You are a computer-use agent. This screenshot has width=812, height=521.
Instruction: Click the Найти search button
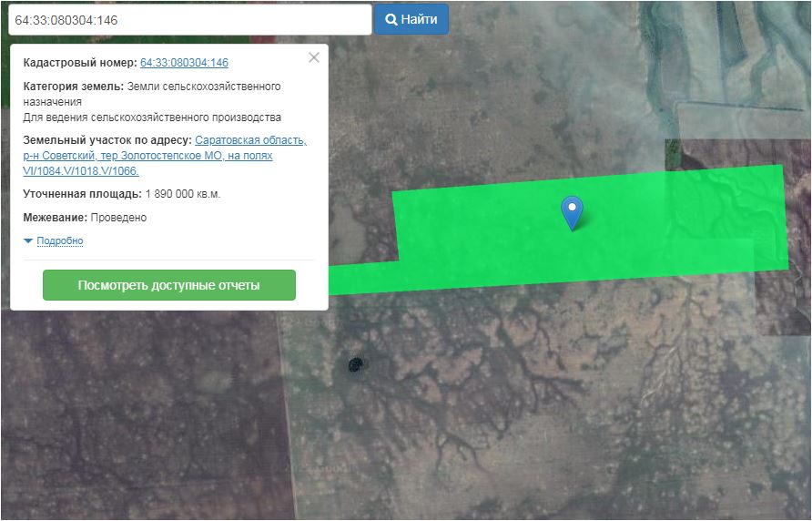[411, 19]
